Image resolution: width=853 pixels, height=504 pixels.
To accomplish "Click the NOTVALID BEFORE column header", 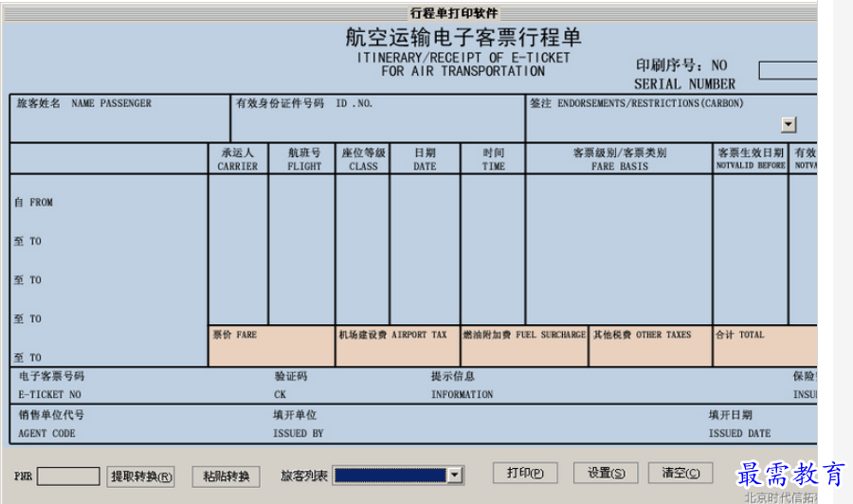I will click(x=751, y=159).
